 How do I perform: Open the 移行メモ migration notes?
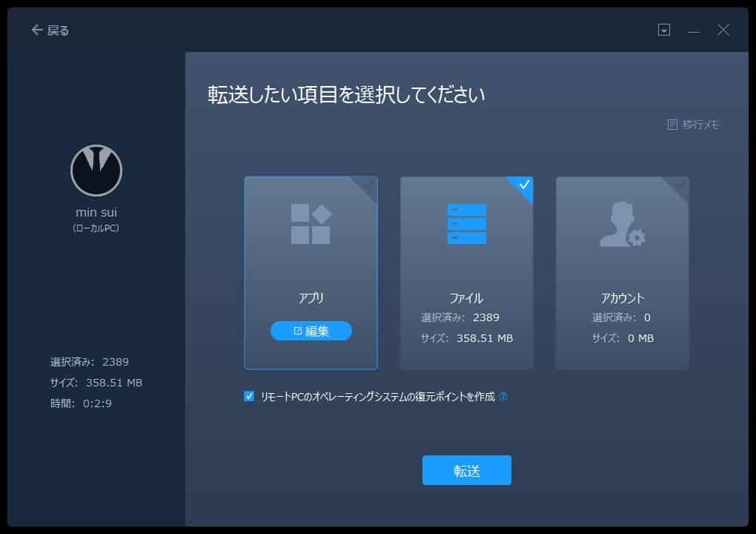tap(693, 125)
